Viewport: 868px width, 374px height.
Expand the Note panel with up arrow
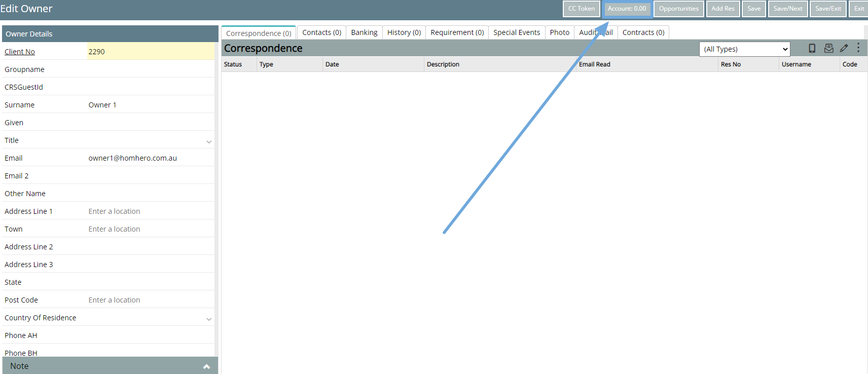[x=206, y=366]
